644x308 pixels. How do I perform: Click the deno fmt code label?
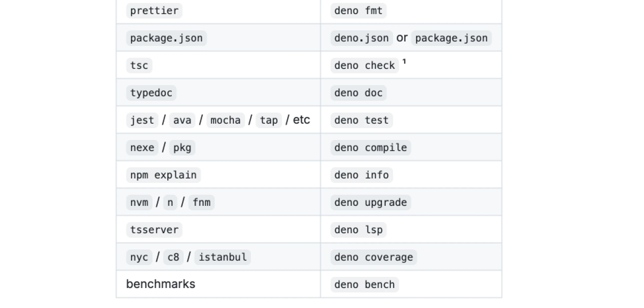[x=358, y=11]
